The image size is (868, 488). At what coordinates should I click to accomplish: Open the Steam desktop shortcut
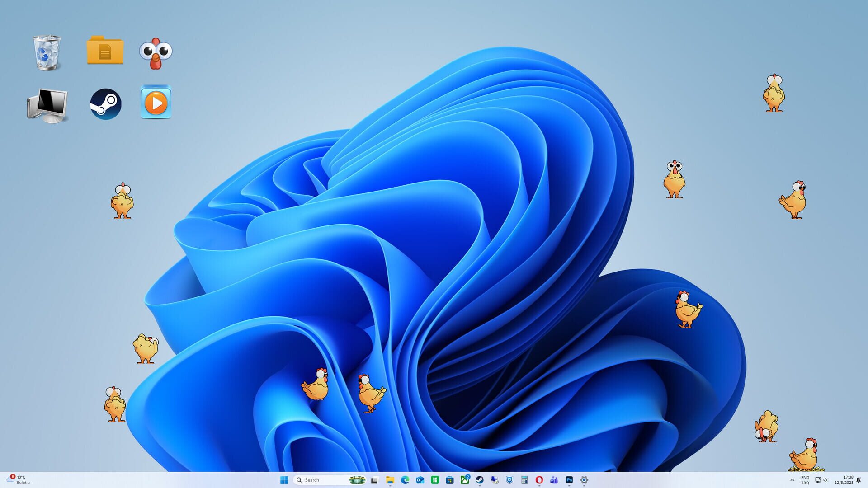(x=105, y=103)
